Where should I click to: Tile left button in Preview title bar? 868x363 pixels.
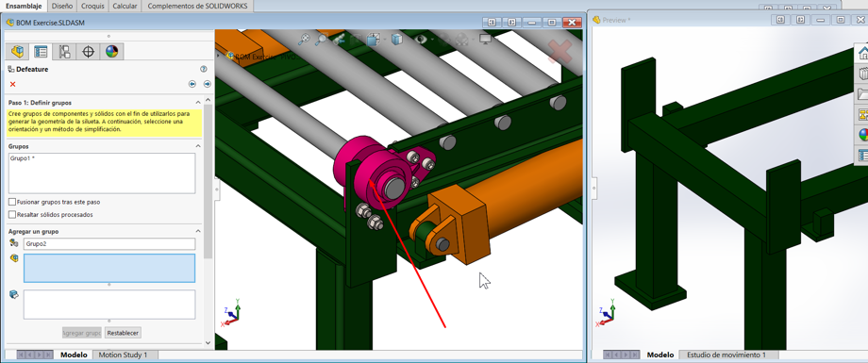point(780,20)
